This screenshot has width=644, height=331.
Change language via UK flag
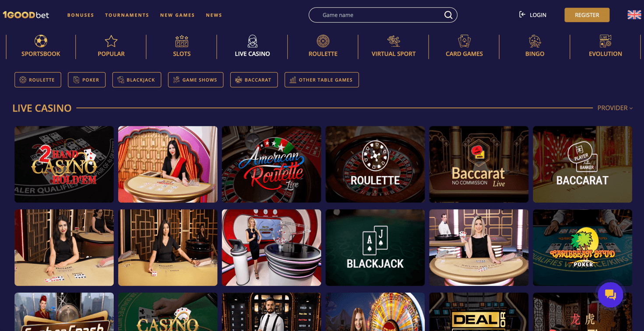click(x=634, y=15)
